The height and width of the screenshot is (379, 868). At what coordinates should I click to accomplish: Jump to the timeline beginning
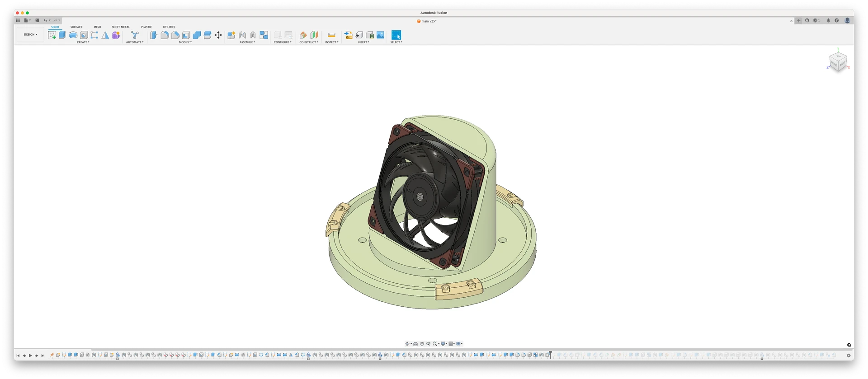tap(18, 356)
